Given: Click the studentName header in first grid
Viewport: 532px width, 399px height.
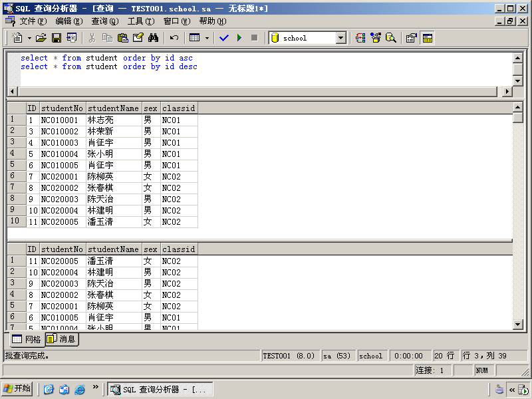Looking at the screenshot, I should tap(114, 108).
